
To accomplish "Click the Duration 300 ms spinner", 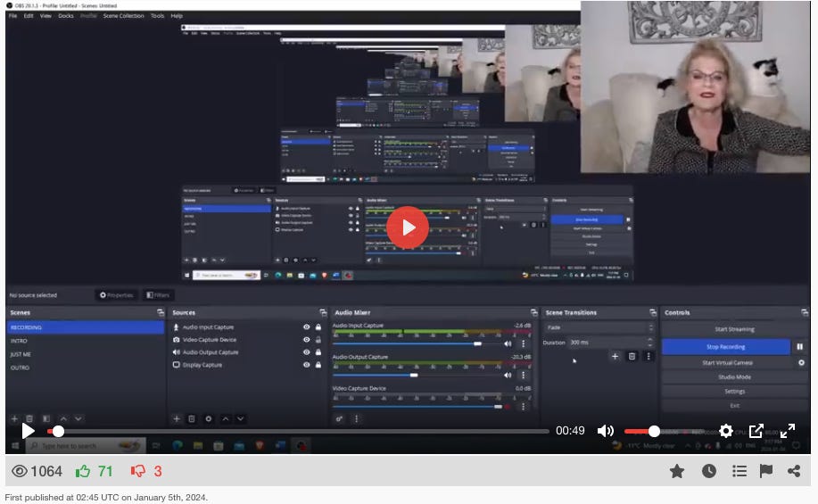I will click(x=611, y=343).
